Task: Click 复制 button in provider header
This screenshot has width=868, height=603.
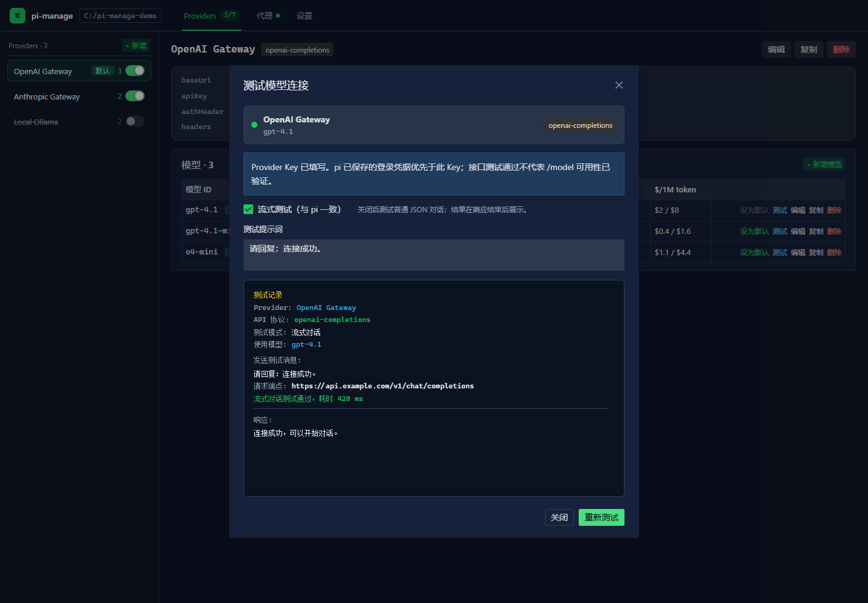Action: 809,49
